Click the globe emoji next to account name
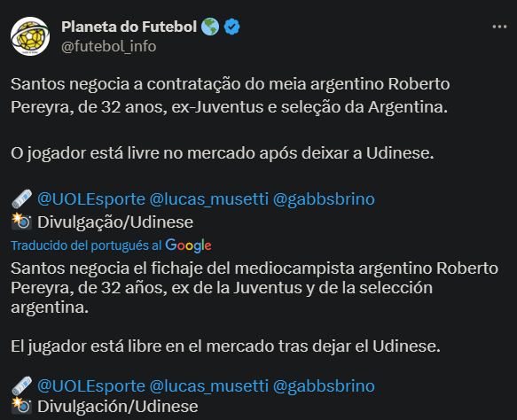 click(x=210, y=27)
